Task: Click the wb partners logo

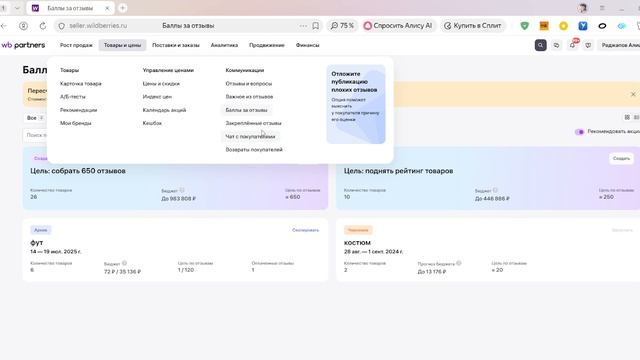Action: click(x=23, y=45)
